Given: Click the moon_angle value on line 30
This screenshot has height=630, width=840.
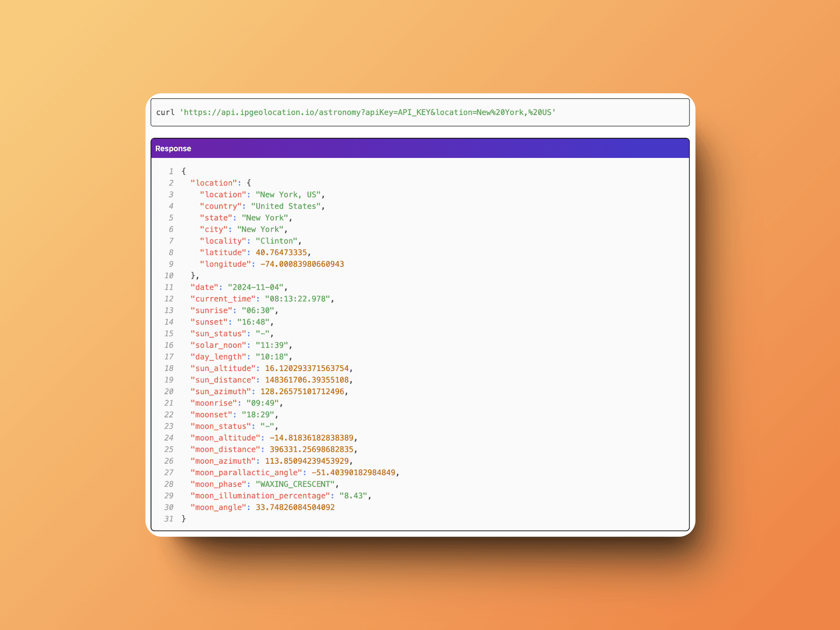Looking at the screenshot, I should pyautogui.click(x=294, y=507).
